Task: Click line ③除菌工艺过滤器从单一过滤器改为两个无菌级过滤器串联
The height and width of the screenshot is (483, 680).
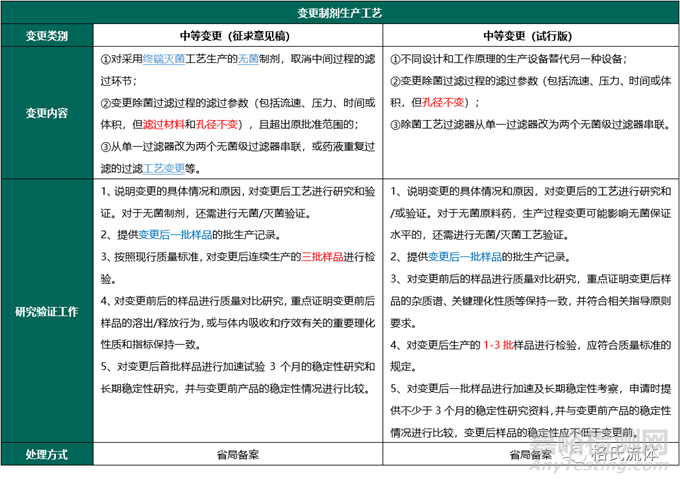Action: 530,124
